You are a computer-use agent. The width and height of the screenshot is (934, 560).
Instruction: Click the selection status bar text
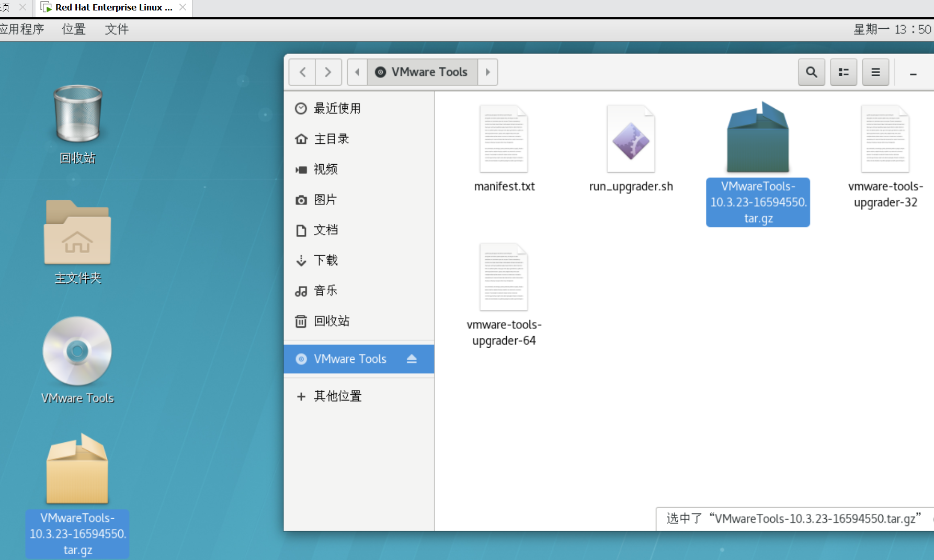[x=794, y=519]
